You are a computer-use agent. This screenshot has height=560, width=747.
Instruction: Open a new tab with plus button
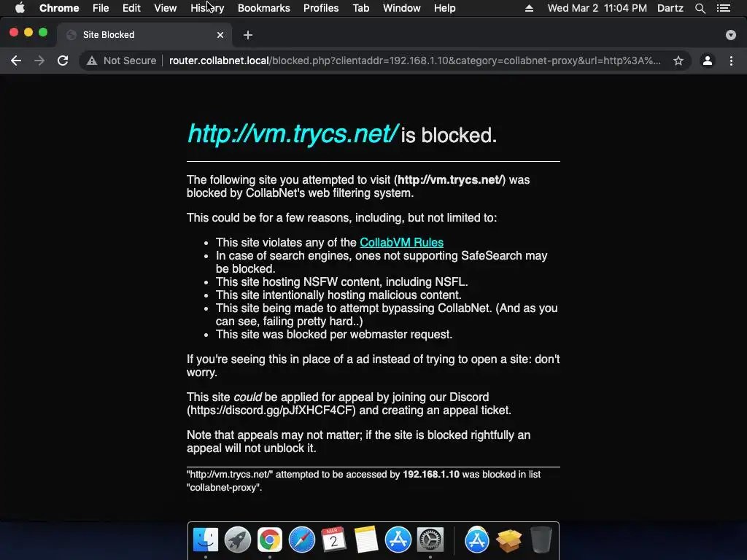pos(248,35)
